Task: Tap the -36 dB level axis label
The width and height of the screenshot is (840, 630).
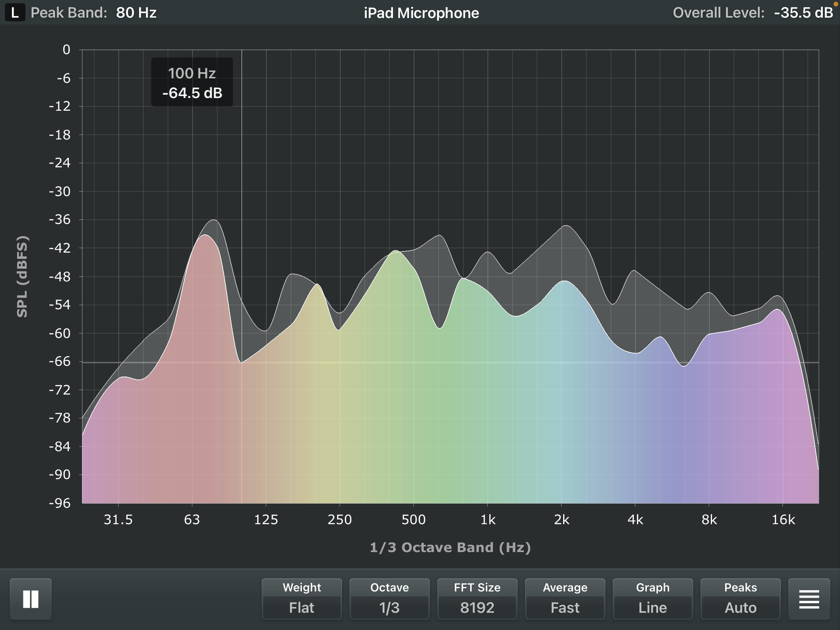Action: (60, 219)
